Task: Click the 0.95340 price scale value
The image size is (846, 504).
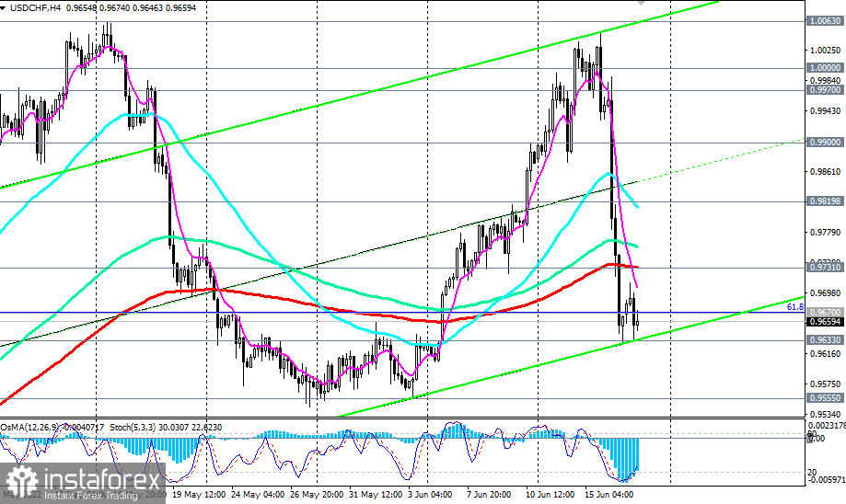Action: 826,415
